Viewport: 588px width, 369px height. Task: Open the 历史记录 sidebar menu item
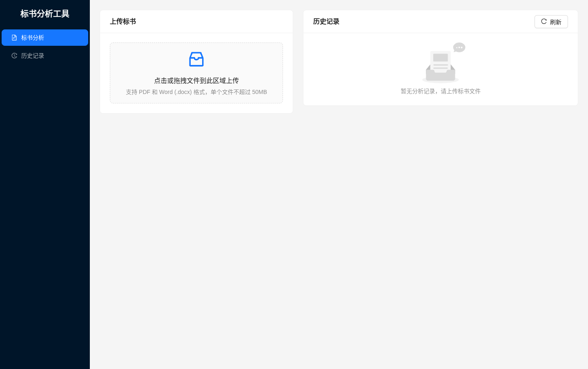[45, 56]
